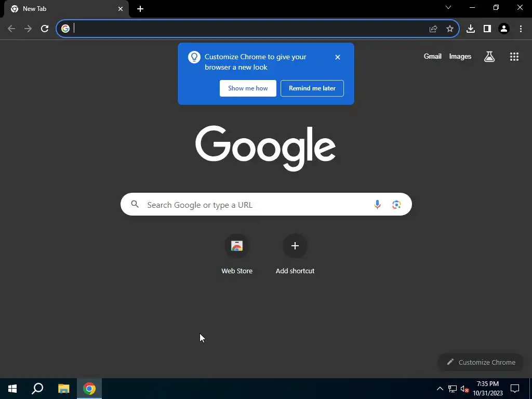Click the Customize Chrome button
532x399 pixels.
(481, 362)
